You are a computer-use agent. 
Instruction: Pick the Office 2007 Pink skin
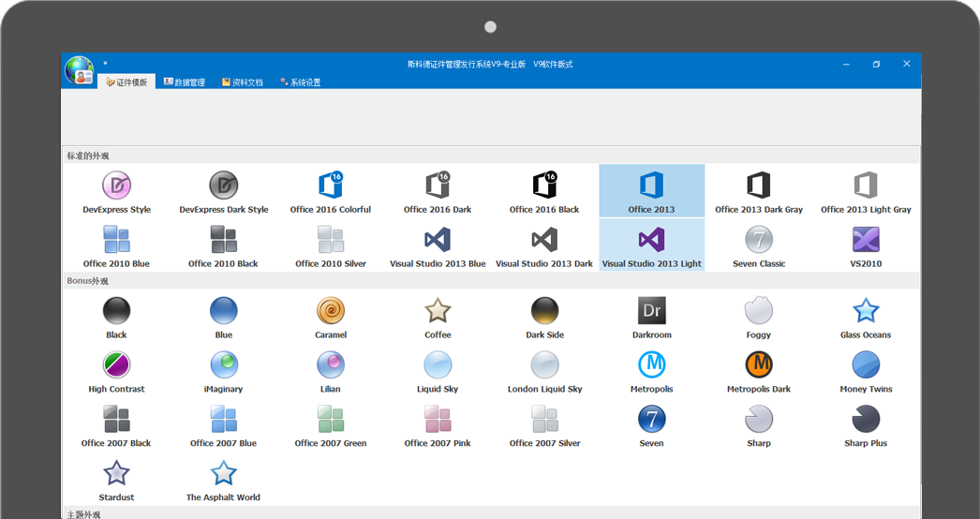click(438, 425)
